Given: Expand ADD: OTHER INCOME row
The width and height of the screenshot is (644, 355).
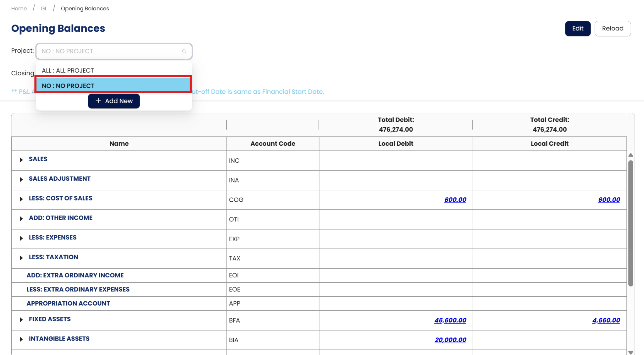Looking at the screenshot, I should 21,219.
